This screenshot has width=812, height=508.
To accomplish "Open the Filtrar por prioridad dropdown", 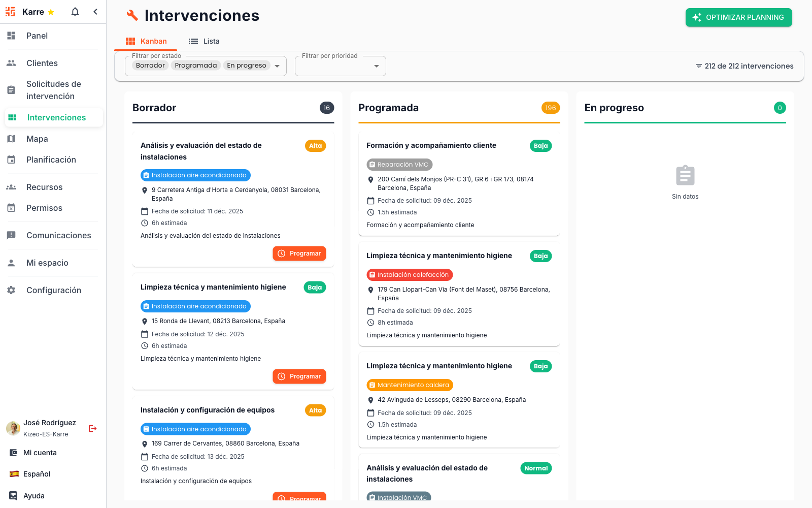I will [x=376, y=66].
